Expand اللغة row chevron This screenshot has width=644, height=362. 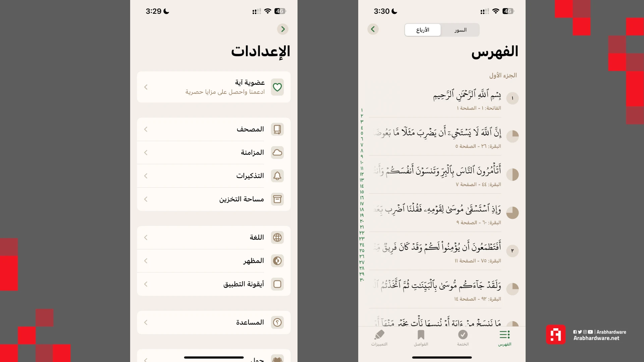point(146,237)
